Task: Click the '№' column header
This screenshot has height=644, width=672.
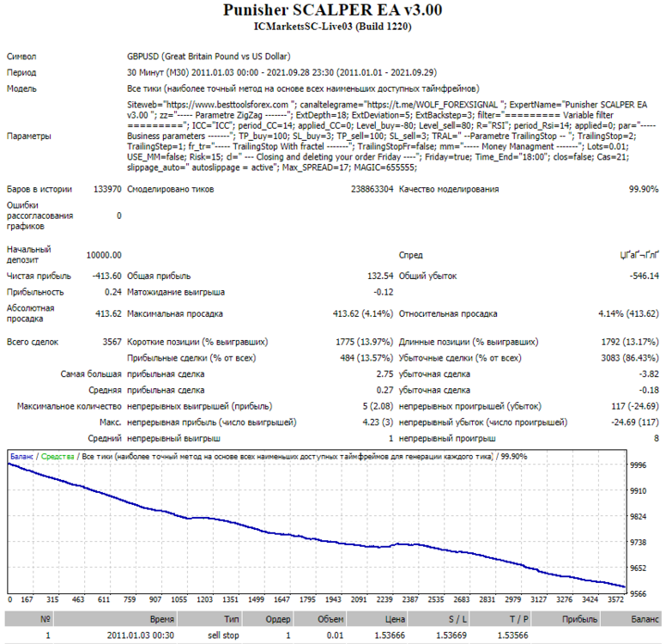Action: (x=28, y=619)
